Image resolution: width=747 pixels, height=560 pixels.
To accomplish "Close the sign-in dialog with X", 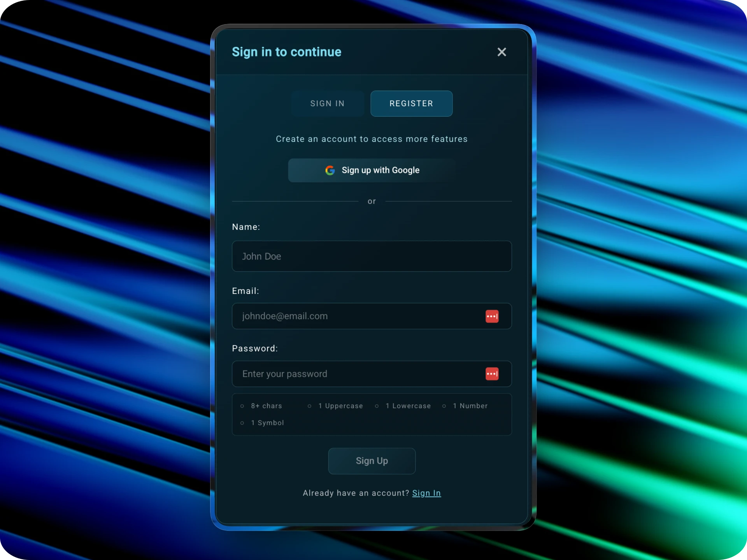I will tap(502, 52).
